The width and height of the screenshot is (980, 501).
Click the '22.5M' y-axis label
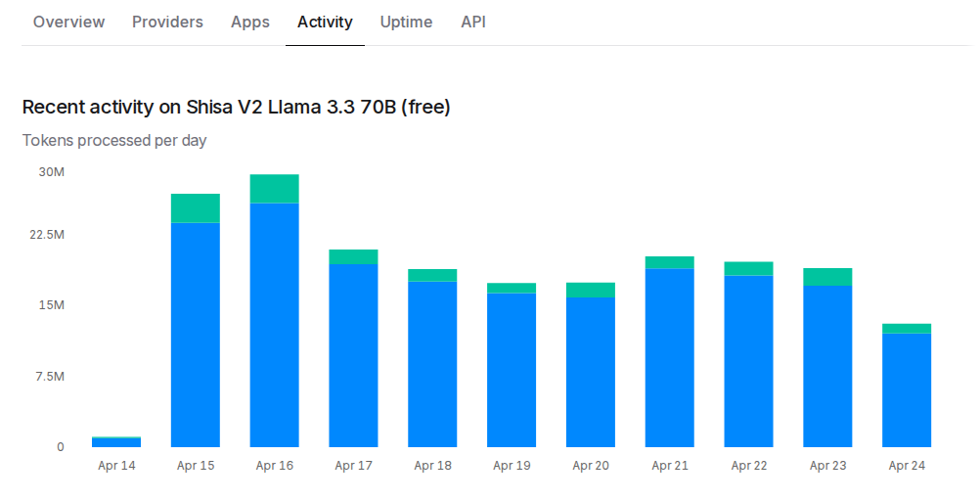pos(46,235)
